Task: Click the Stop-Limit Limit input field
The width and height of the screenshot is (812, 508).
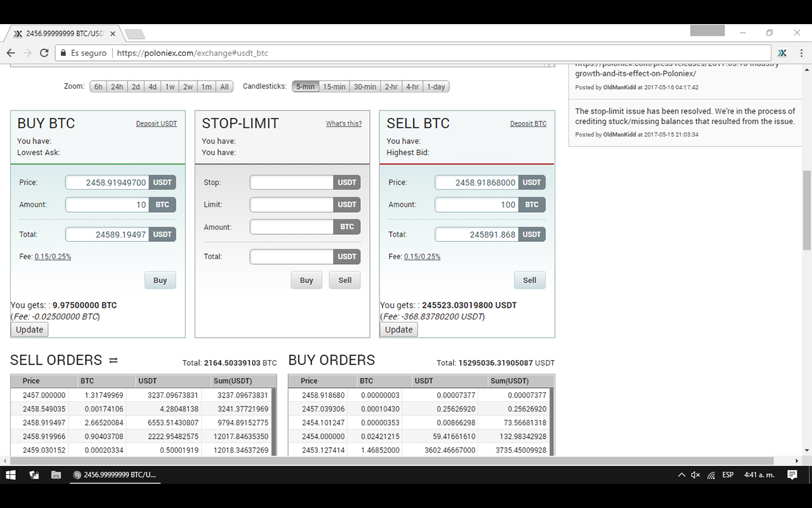Action: (292, 204)
